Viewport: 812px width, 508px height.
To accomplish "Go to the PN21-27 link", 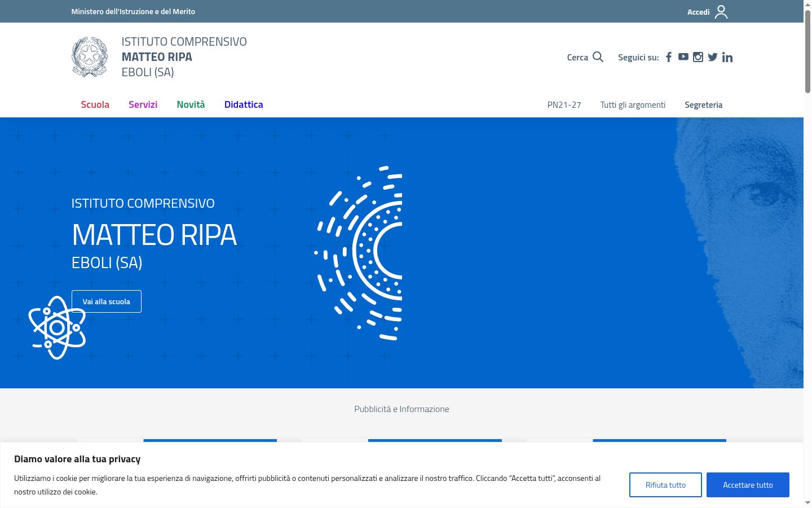I will click(564, 105).
